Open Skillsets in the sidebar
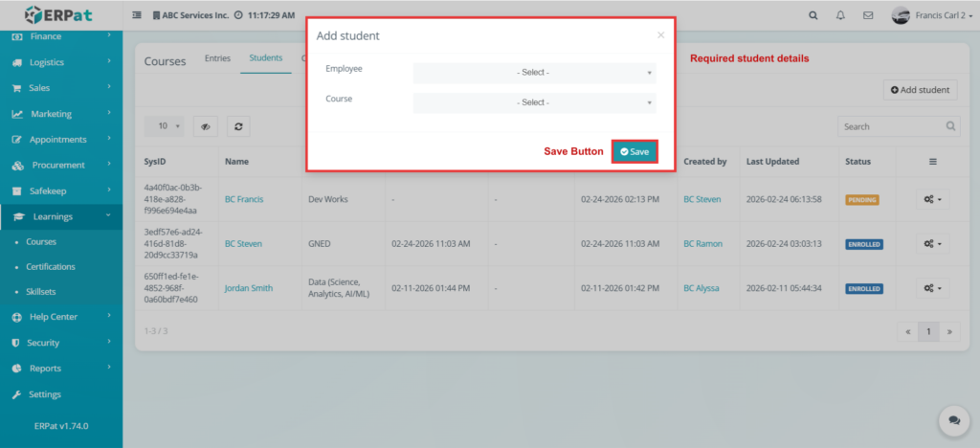Viewport: 980px width, 448px height. pos(40,292)
